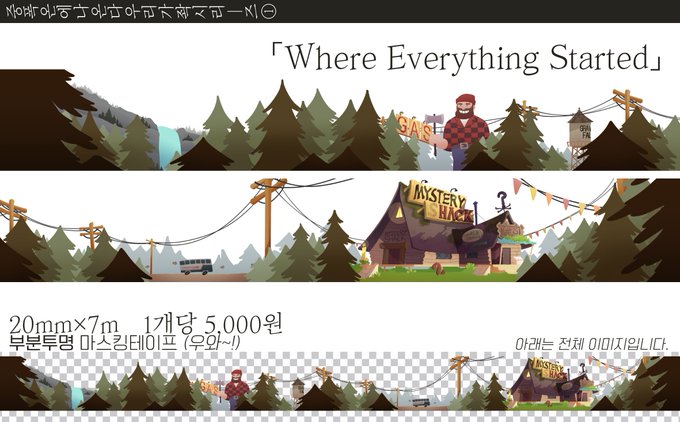
Task: Click the '20mm×7m' size text
Action: (x=63, y=325)
